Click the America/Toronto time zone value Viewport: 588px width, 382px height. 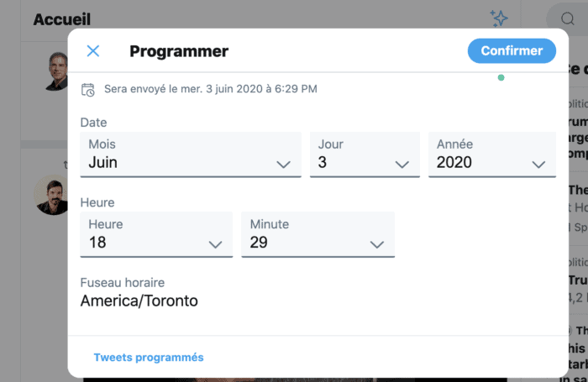pyautogui.click(x=139, y=301)
